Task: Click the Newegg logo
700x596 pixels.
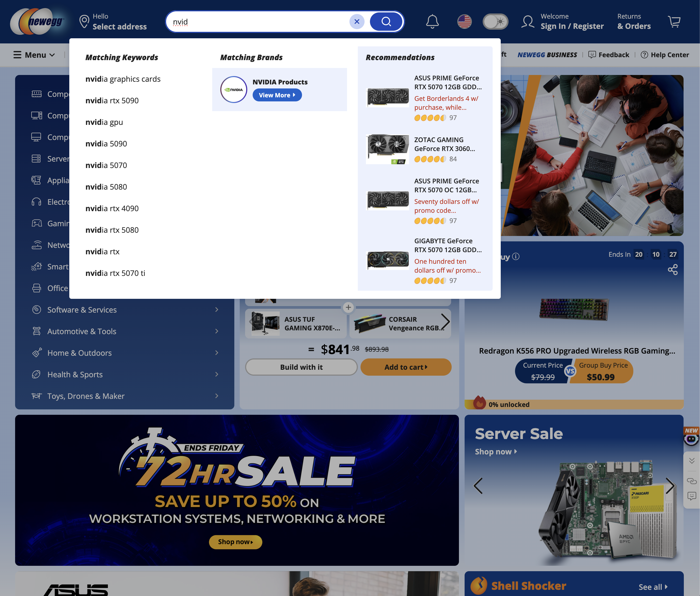Action: [x=37, y=21]
